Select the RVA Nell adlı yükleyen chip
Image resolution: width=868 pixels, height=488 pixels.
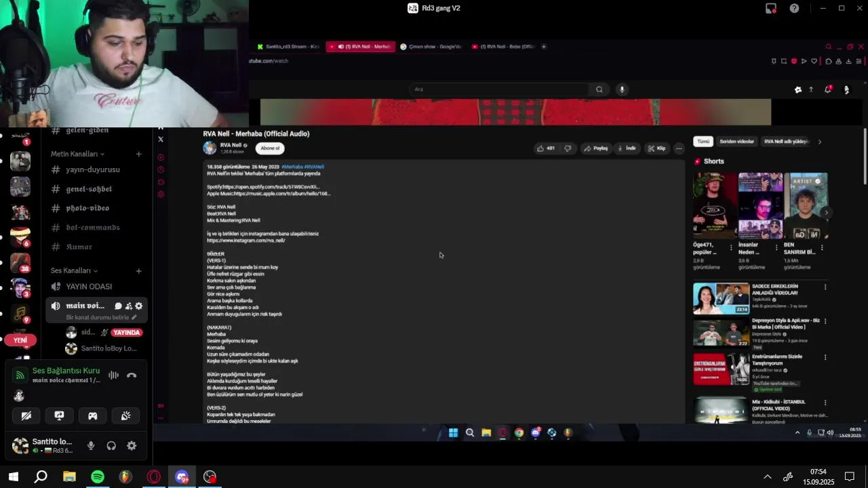[x=787, y=142]
